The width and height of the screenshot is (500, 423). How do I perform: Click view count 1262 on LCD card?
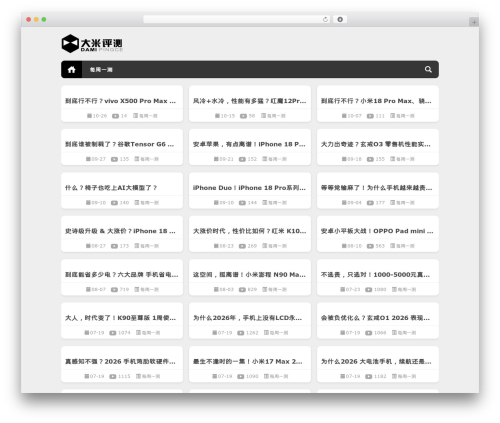[252, 333]
